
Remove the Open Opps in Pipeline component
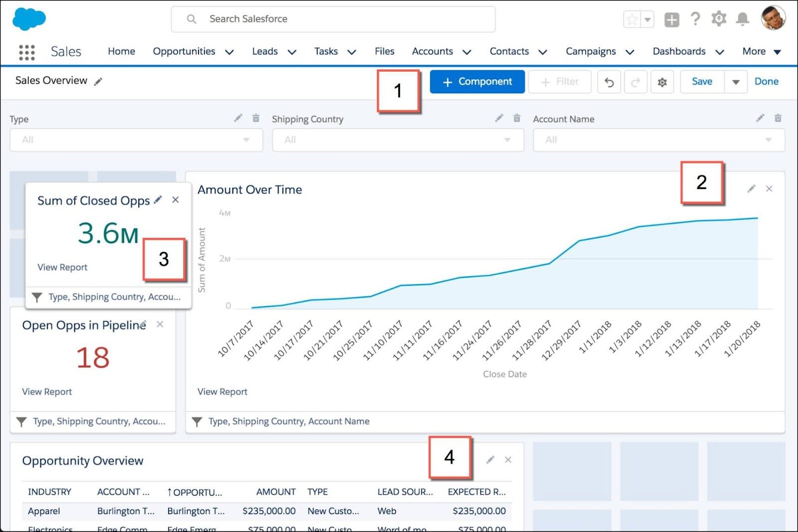click(x=160, y=325)
